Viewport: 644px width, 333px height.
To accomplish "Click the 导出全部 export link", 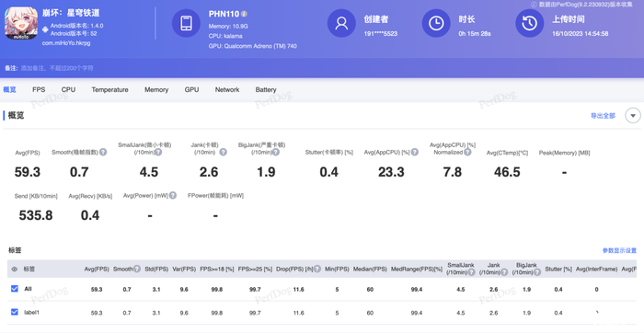I will pos(603,116).
